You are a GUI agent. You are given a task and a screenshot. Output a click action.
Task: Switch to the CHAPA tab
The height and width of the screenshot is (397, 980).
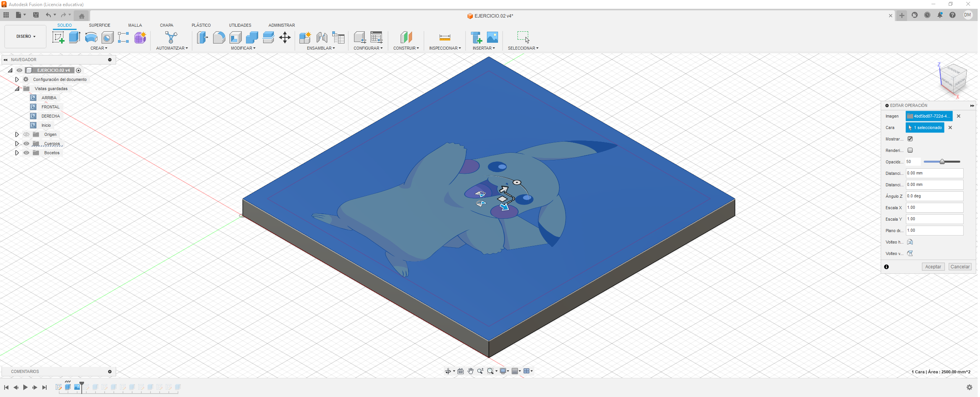click(167, 25)
